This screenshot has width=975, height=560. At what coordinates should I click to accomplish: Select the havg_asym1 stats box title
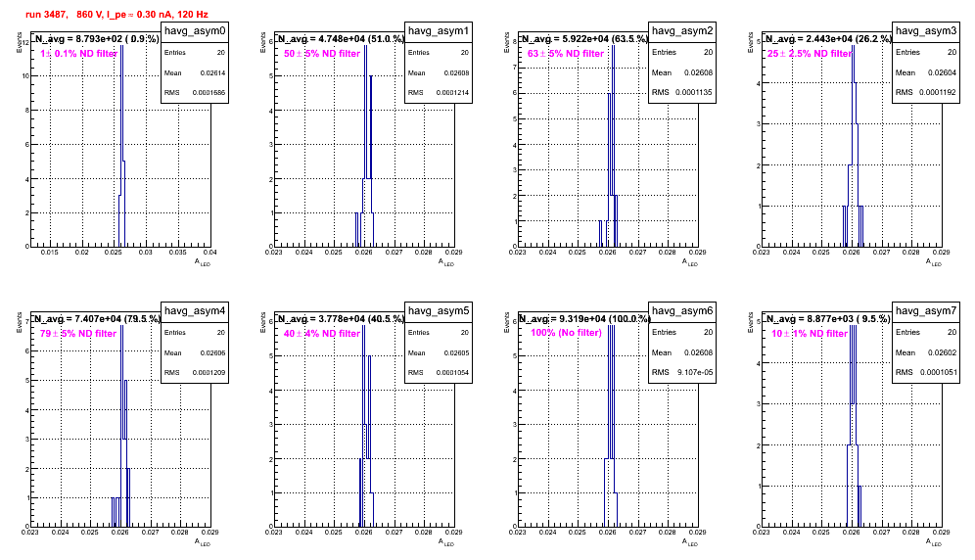[439, 31]
